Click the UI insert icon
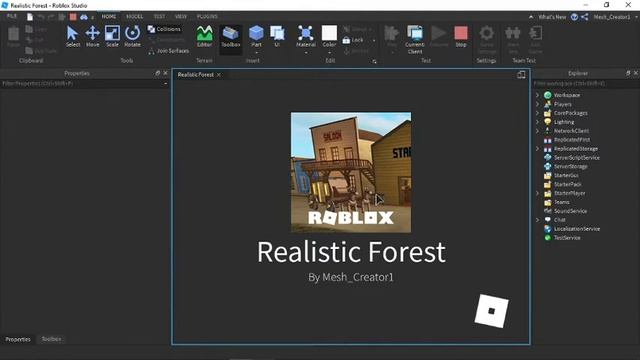640x360 pixels. click(x=277, y=33)
